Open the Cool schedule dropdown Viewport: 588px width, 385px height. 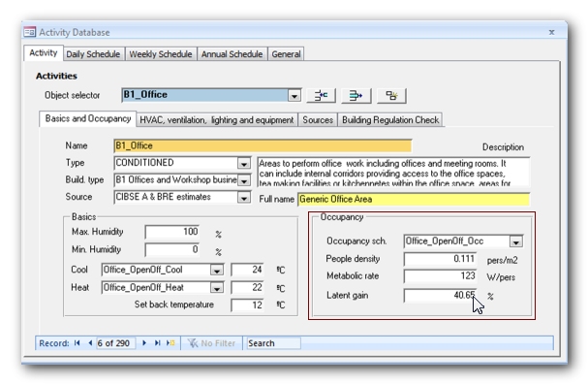(x=216, y=270)
